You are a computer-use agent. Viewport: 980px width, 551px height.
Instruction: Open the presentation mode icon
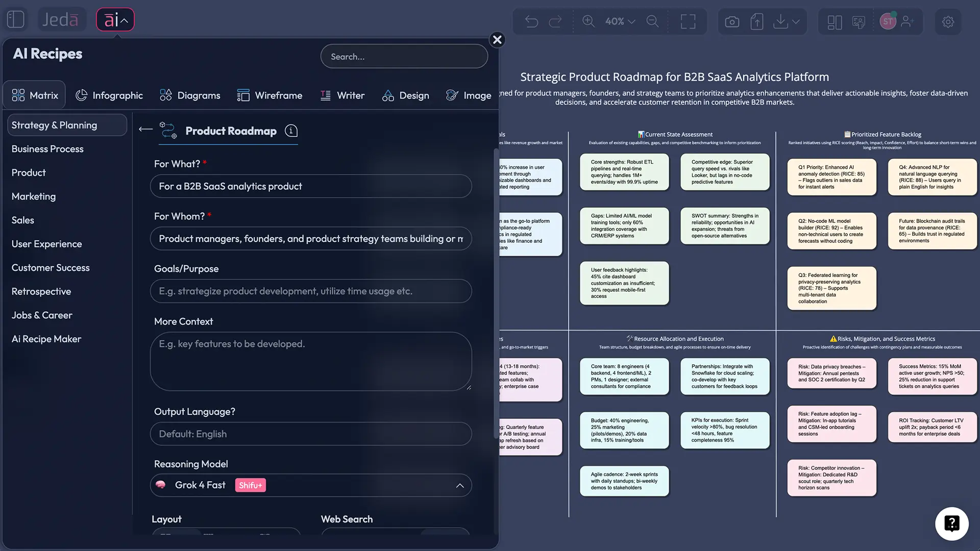(x=859, y=21)
